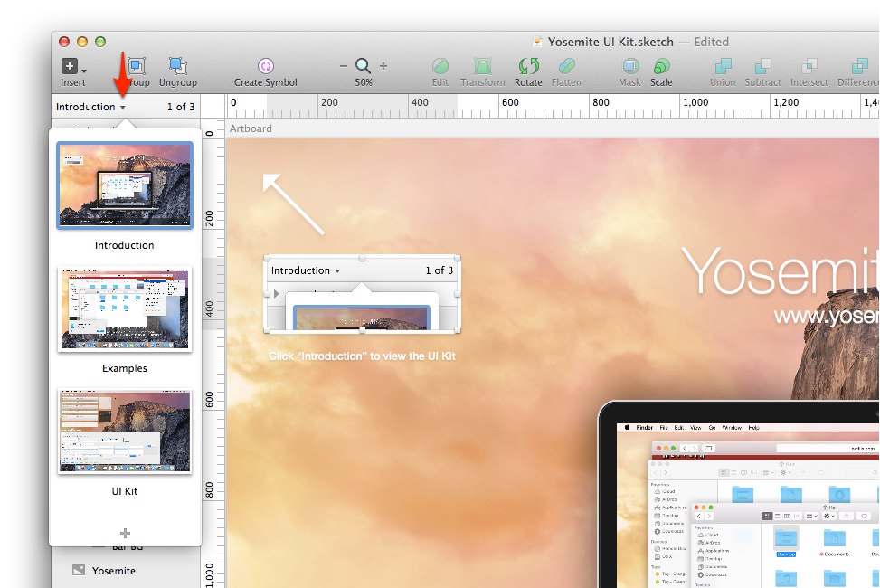Select the Transform tool icon
The width and height of the screenshot is (880, 588).
point(483,66)
